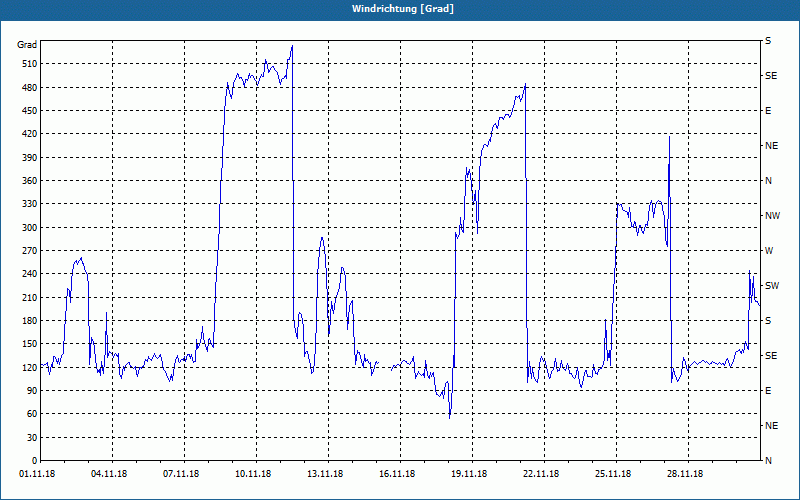Click the 25.11.18 date label
The height and width of the screenshot is (500, 800).
[613, 474]
